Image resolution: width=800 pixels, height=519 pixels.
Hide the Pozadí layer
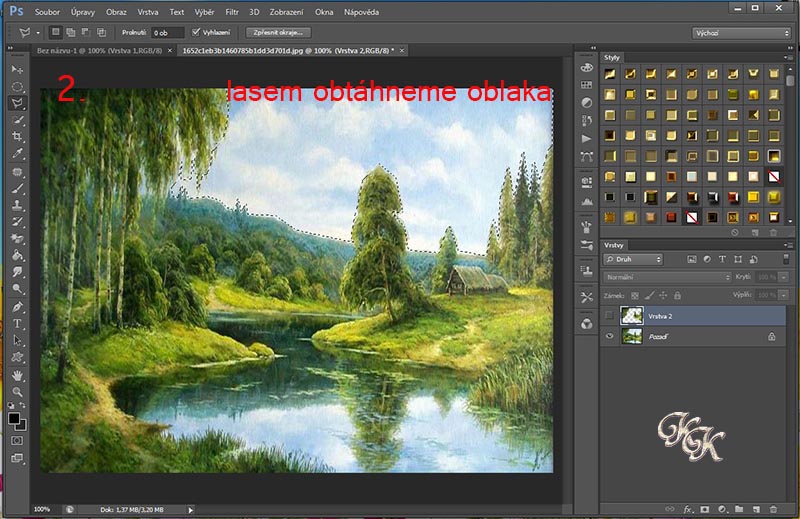(609, 336)
